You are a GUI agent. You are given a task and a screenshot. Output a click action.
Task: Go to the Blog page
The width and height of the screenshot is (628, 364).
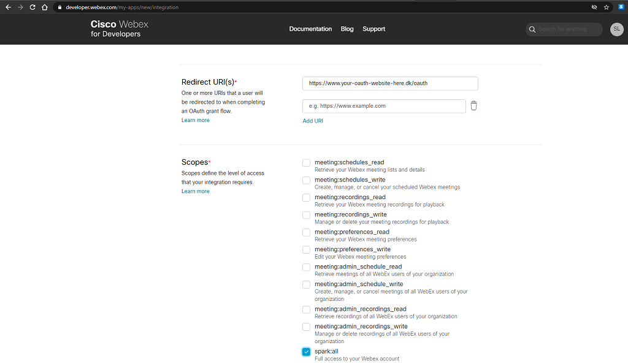click(x=347, y=29)
